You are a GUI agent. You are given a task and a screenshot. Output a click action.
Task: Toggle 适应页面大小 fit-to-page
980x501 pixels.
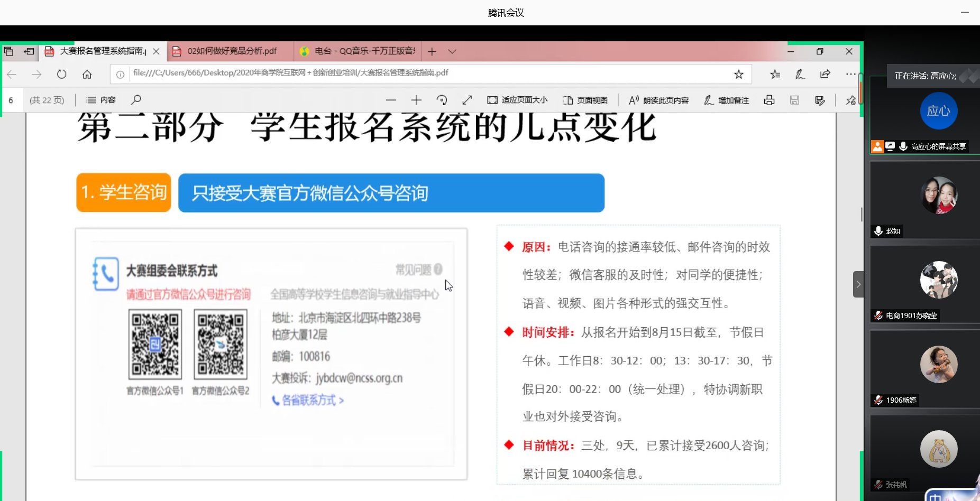pos(517,100)
